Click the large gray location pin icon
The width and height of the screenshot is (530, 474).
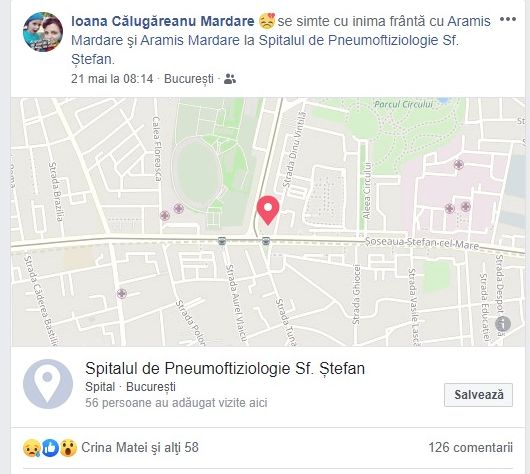coord(48,384)
